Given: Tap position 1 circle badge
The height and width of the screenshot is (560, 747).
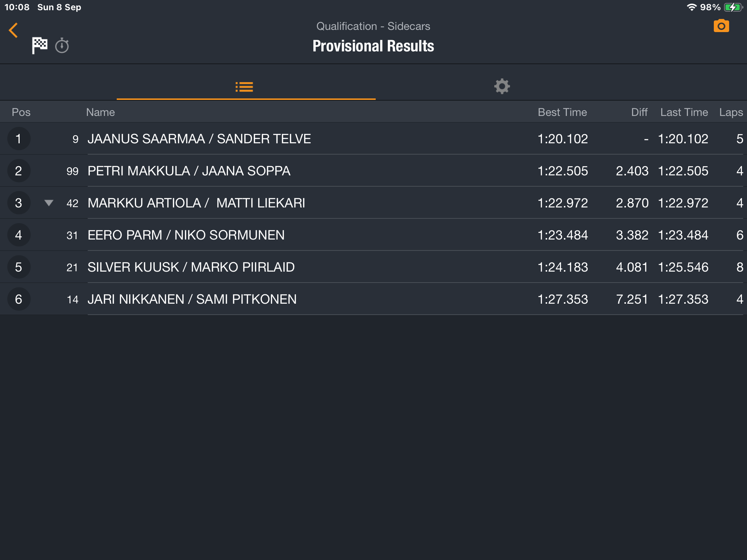Looking at the screenshot, I should coord(19,139).
